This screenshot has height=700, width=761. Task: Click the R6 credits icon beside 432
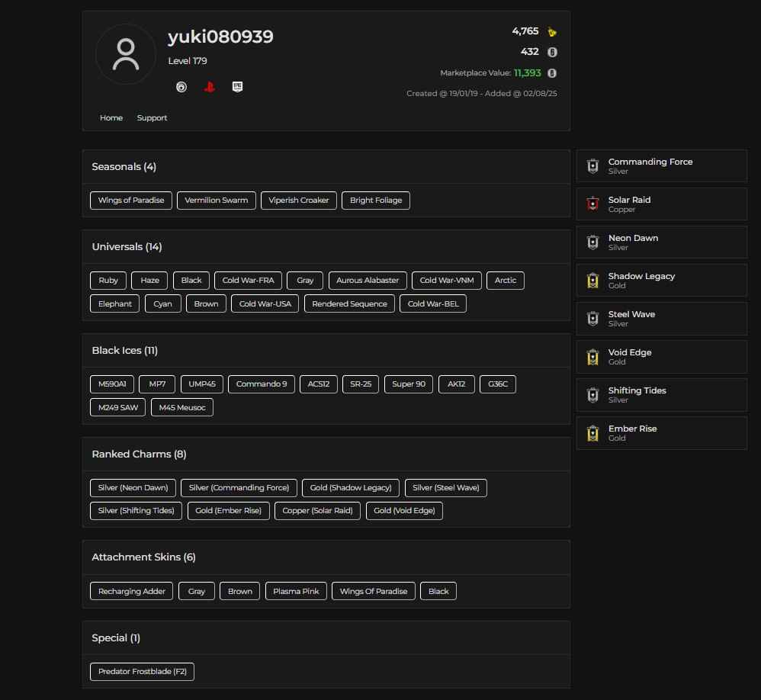[551, 52]
